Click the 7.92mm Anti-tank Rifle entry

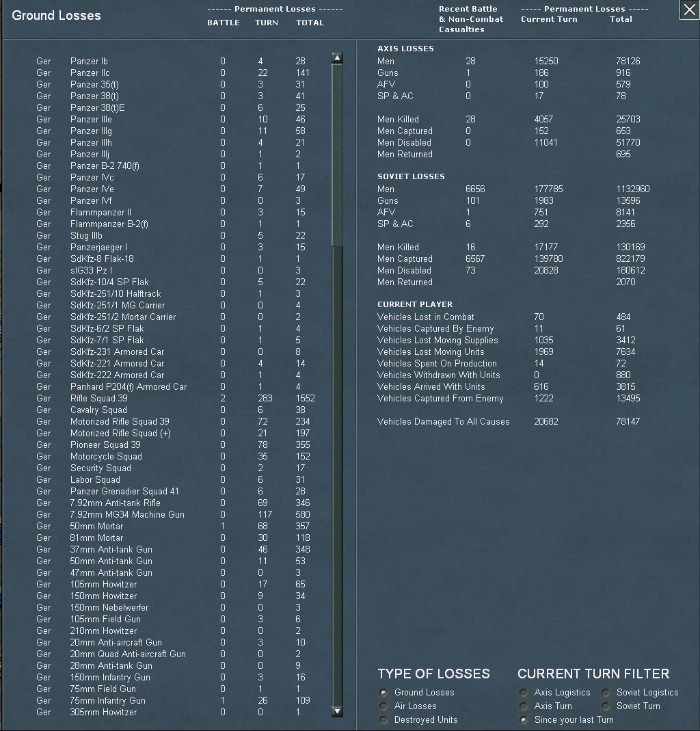[x=115, y=503]
